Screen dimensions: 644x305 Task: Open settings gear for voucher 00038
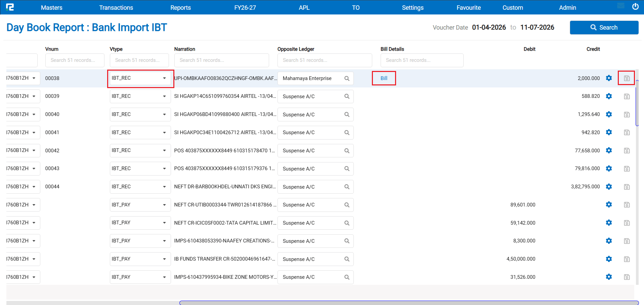pyautogui.click(x=609, y=78)
